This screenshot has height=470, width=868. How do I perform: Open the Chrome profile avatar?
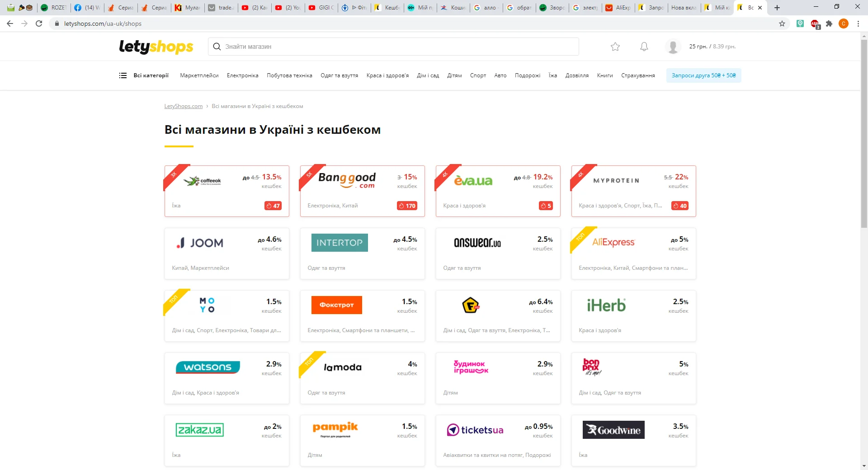[x=844, y=23]
